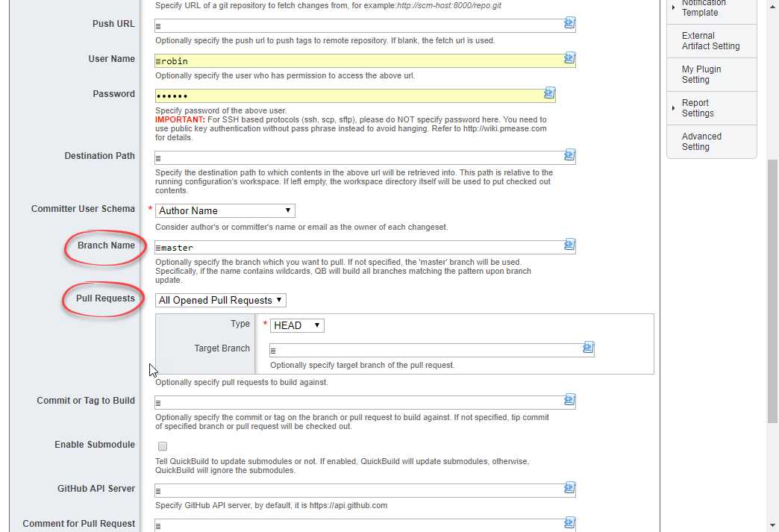The width and height of the screenshot is (779, 532).
Task: Click the Commit or Tag to Build label
Action: [86, 401]
